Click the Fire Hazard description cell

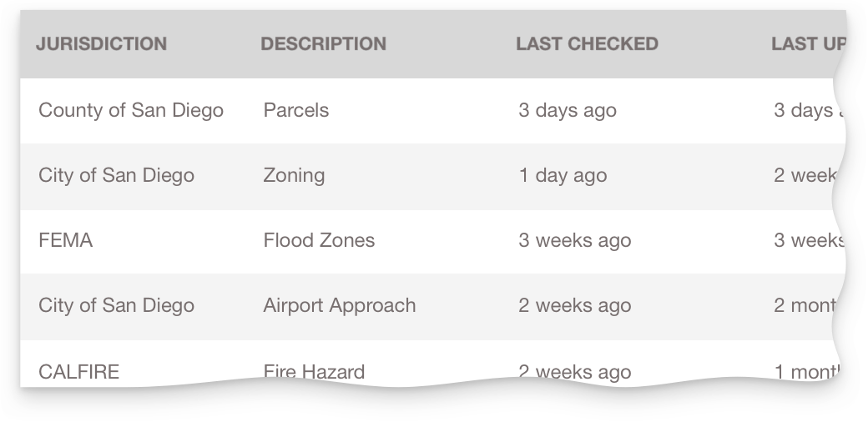click(314, 371)
